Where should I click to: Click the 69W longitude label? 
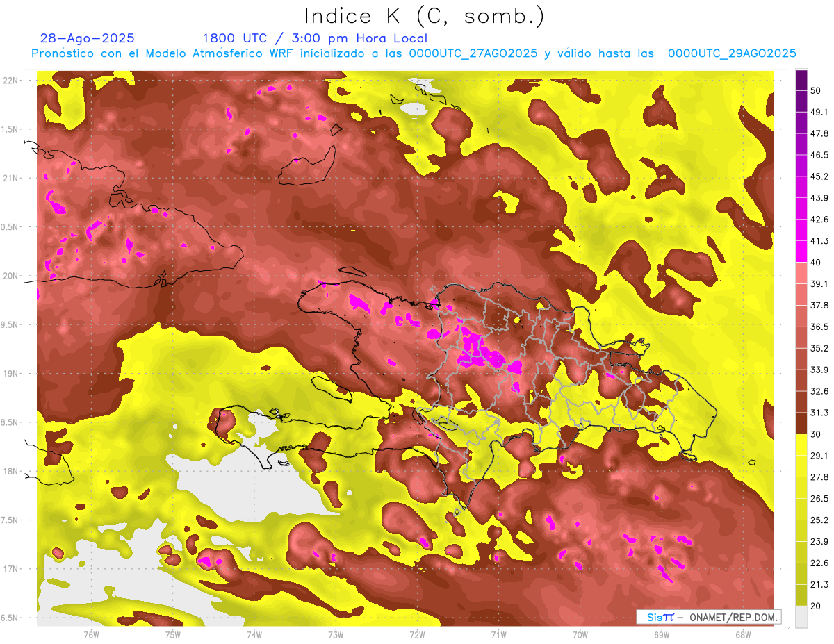click(661, 634)
